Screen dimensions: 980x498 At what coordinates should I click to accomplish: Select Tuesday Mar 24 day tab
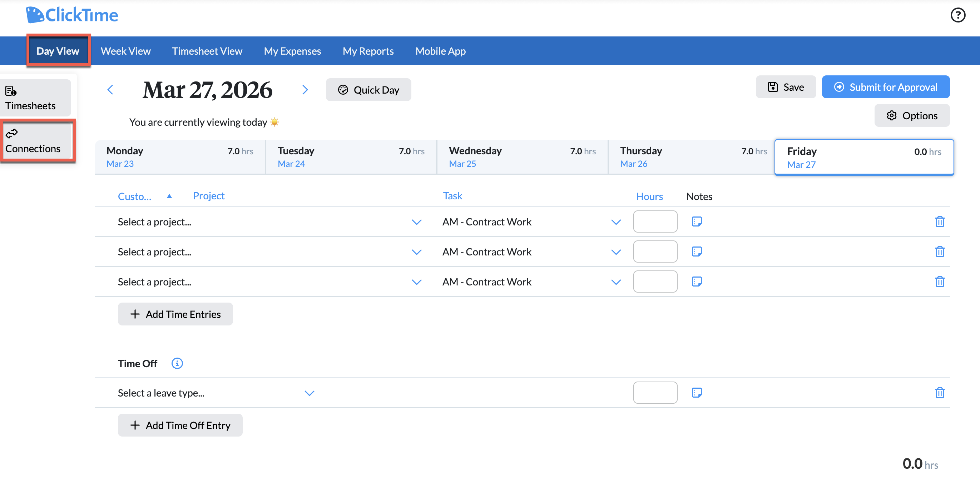click(x=351, y=157)
